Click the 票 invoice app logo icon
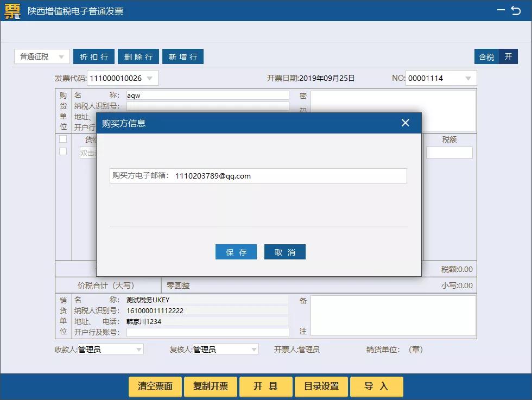 (x=11, y=11)
